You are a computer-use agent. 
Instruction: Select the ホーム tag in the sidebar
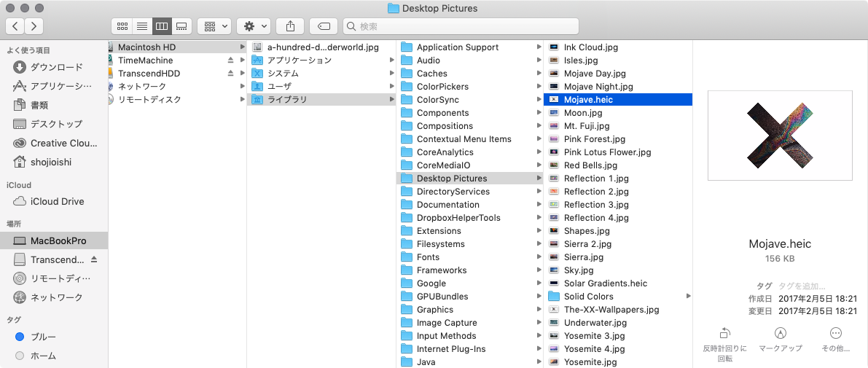coord(54,356)
